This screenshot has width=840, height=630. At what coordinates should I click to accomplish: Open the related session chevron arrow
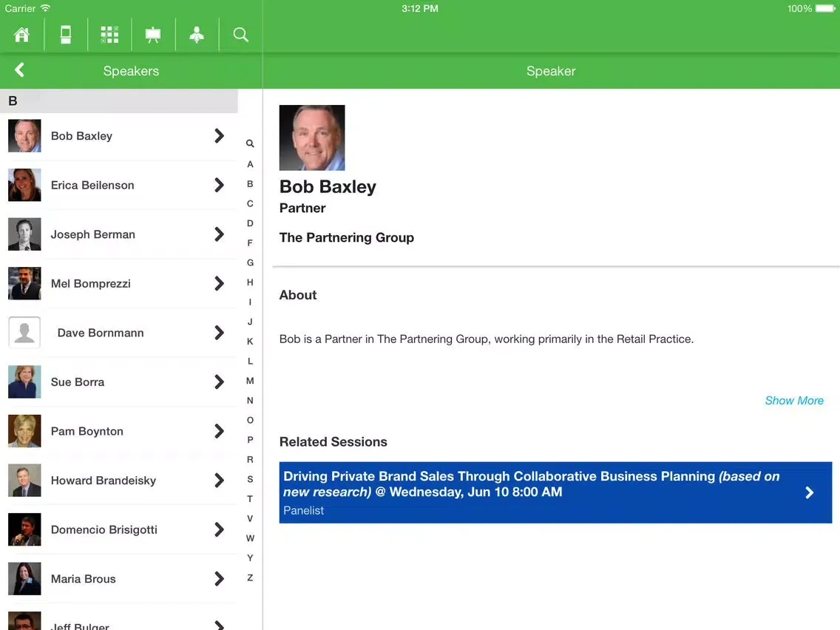click(810, 493)
